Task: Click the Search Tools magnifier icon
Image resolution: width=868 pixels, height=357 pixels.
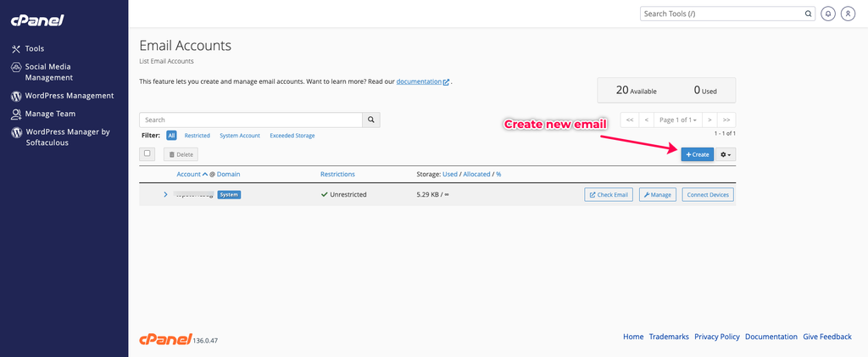Action: click(x=808, y=14)
